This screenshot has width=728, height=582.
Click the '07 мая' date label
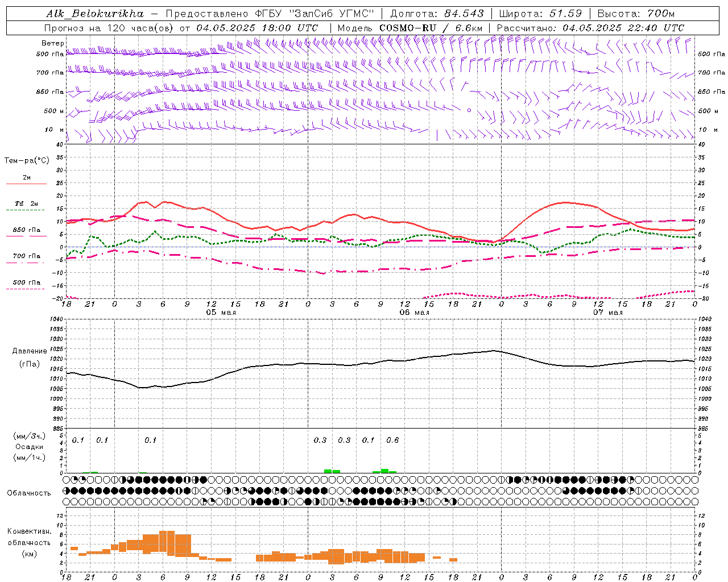pos(607,313)
